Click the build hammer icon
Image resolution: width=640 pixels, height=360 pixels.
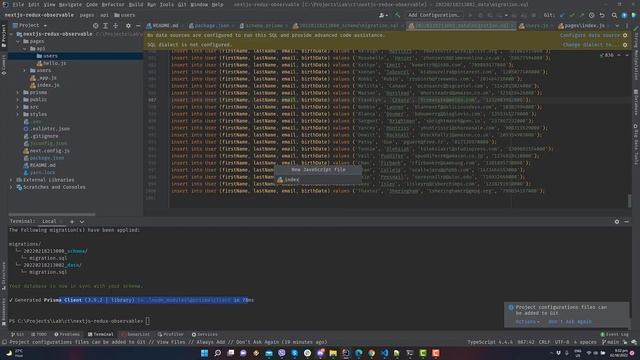(x=397, y=15)
